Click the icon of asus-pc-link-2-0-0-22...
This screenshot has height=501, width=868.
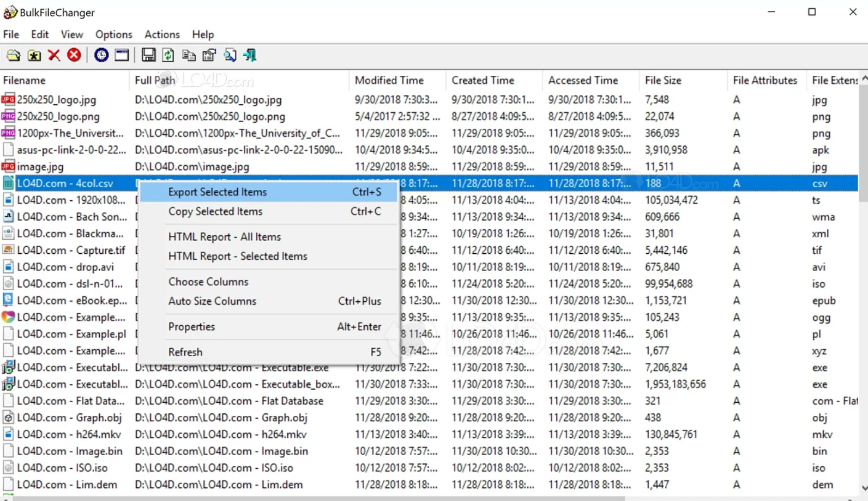(8, 150)
